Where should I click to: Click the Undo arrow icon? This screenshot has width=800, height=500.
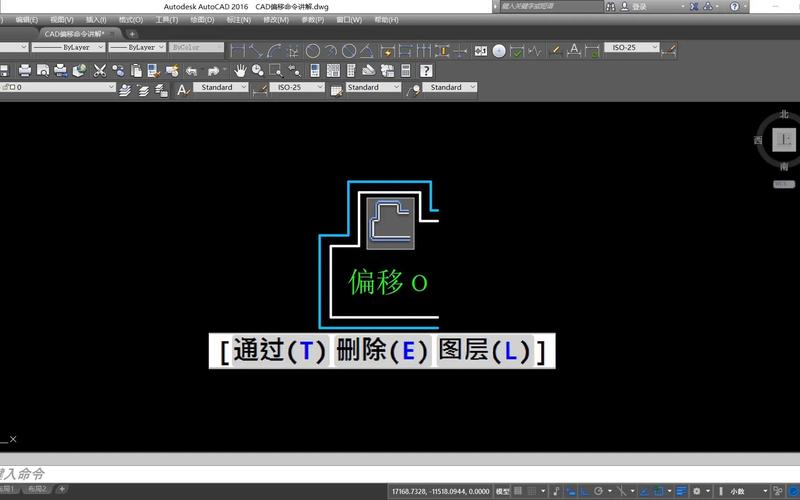pyautogui.click(x=191, y=70)
